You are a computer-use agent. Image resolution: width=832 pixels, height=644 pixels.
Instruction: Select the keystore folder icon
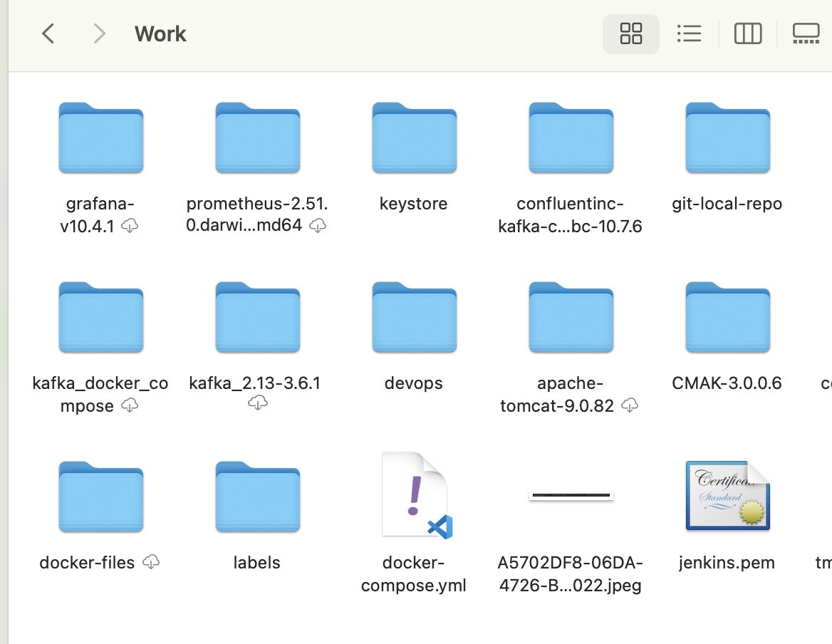point(415,138)
